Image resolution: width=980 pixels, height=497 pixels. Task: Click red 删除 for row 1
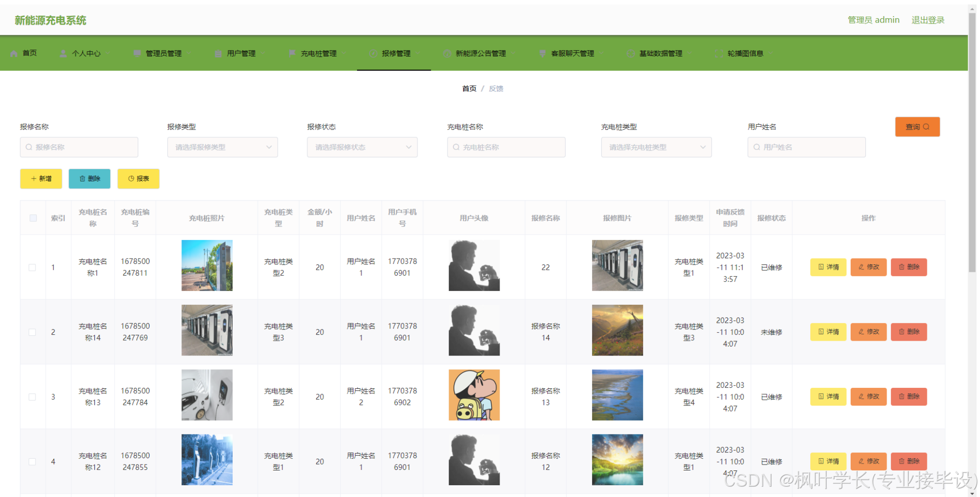tap(909, 267)
